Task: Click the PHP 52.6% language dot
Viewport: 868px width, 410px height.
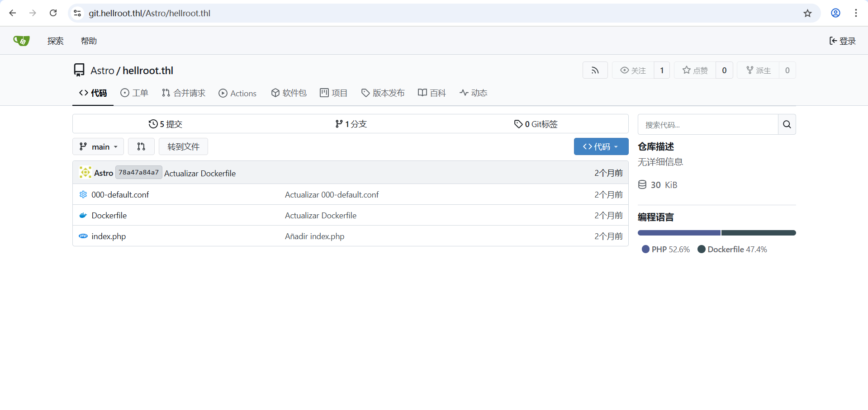Action: click(645, 249)
